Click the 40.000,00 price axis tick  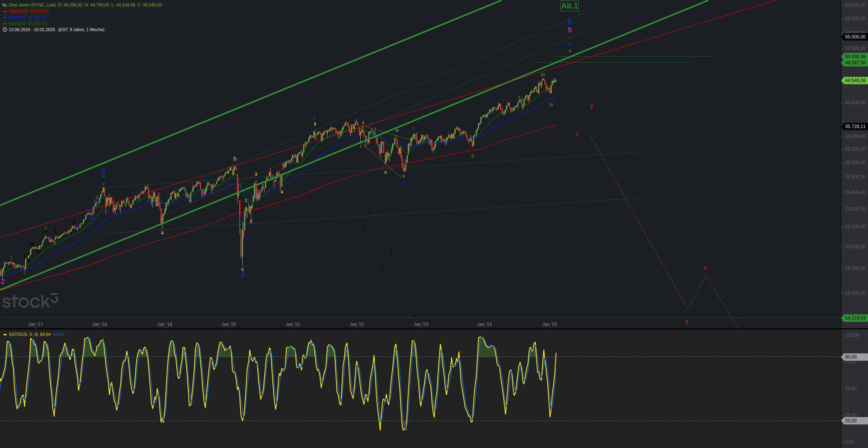click(855, 103)
